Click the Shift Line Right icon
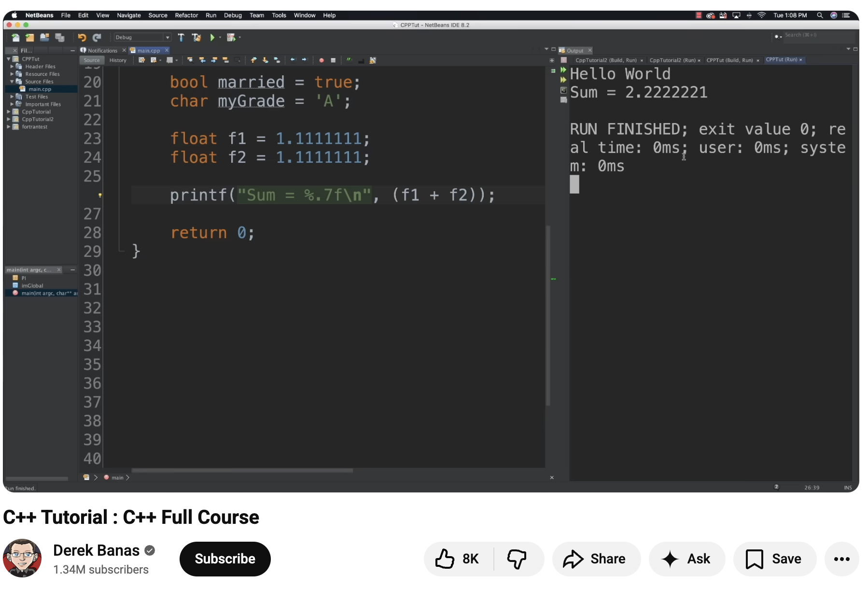868x589 pixels. 304,60
